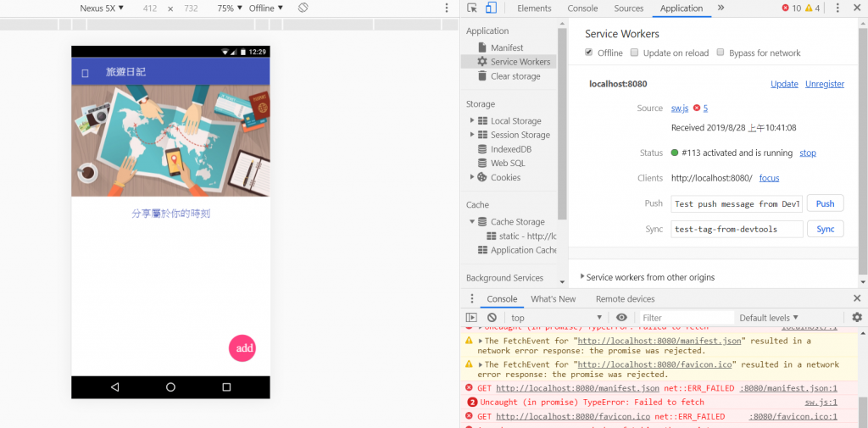Tap the Android back navigation button

pyautogui.click(x=114, y=387)
